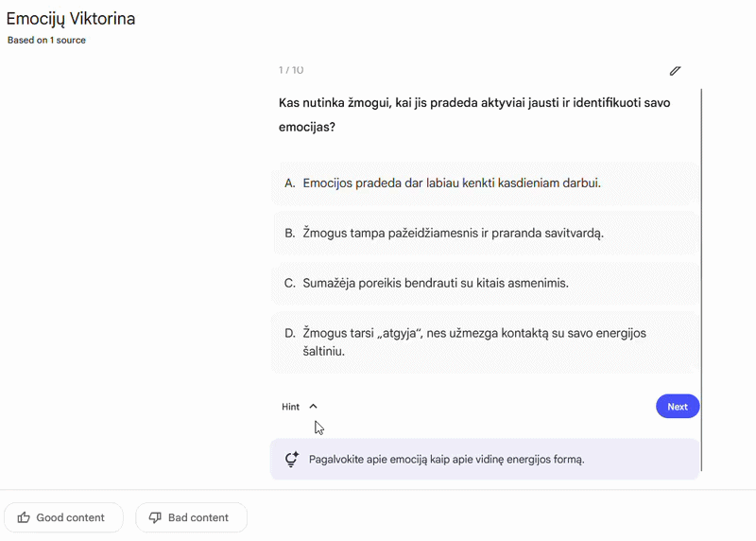Open the Based on 1 source link

[x=46, y=41]
